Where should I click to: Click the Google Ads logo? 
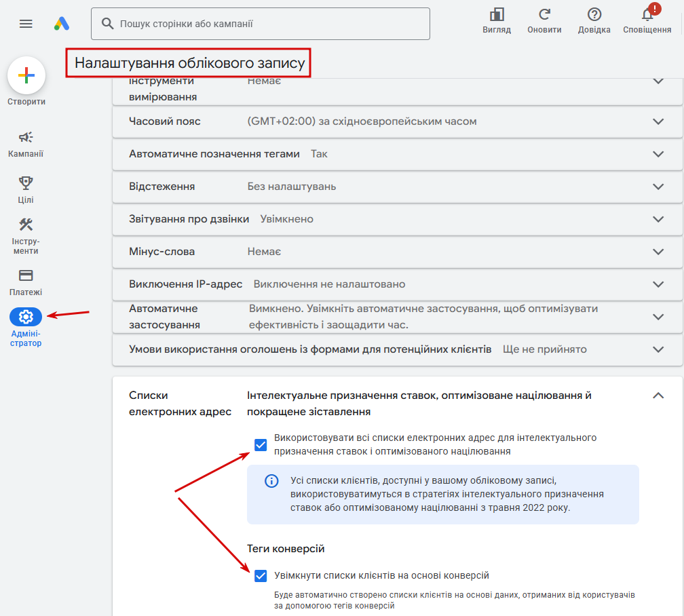click(x=62, y=24)
